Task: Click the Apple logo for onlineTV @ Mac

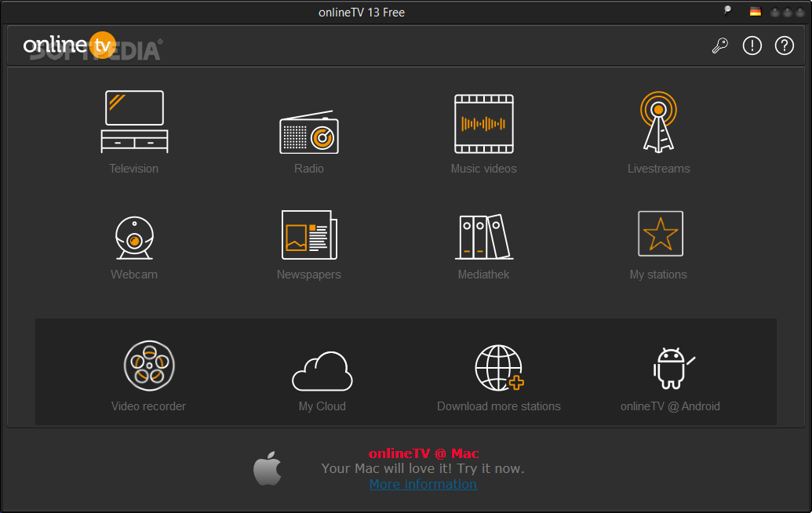Action: 268,468
